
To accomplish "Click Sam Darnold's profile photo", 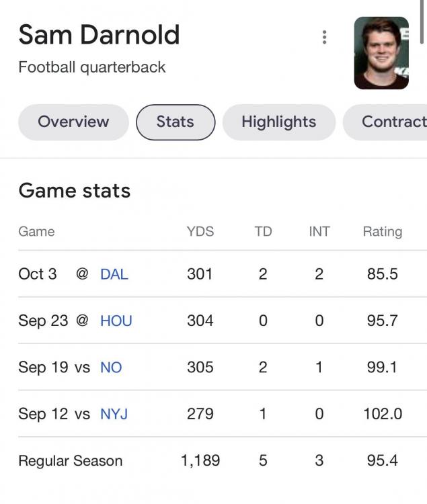I will (381, 53).
